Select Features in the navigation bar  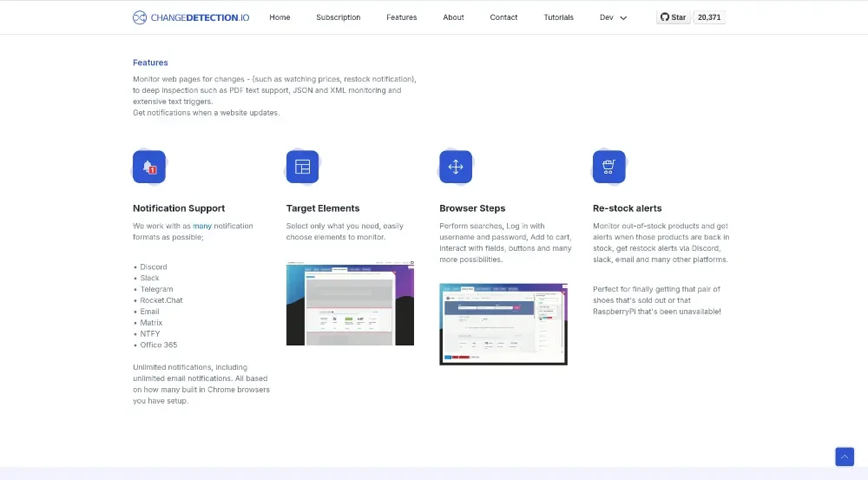[x=401, y=17]
